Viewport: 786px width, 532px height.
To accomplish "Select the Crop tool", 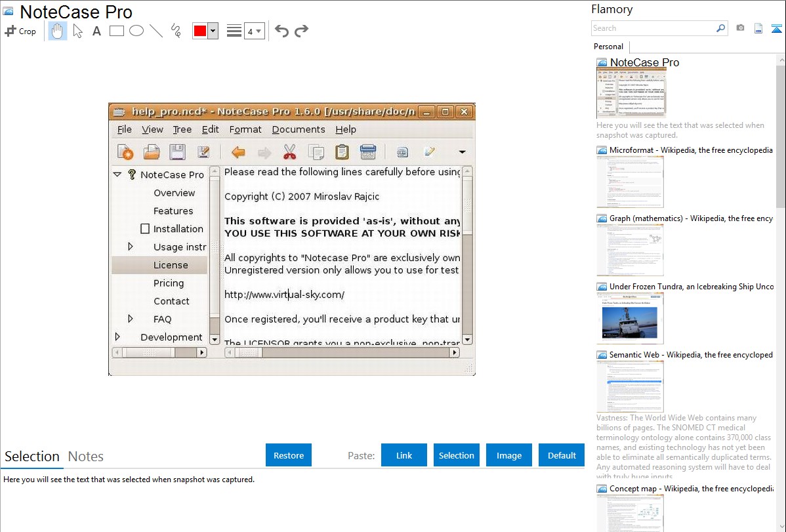I will pyautogui.click(x=20, y=31).
